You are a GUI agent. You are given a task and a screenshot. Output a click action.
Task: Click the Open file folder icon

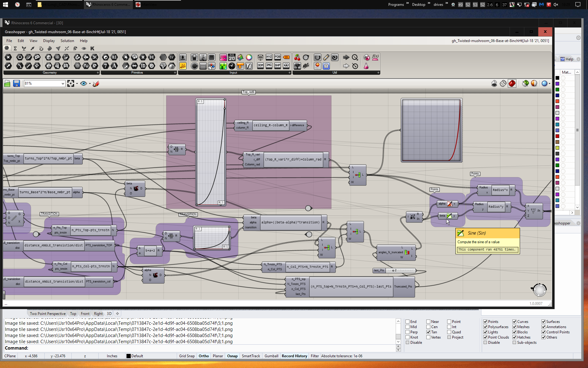[7, 83]
